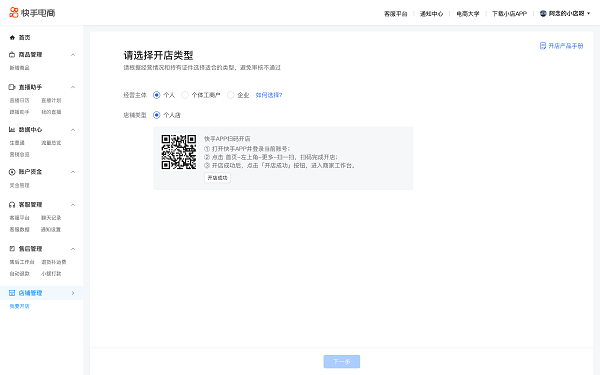Toggle the 店铺管理 section arrow
600x375 pixels.
point(73,293)
